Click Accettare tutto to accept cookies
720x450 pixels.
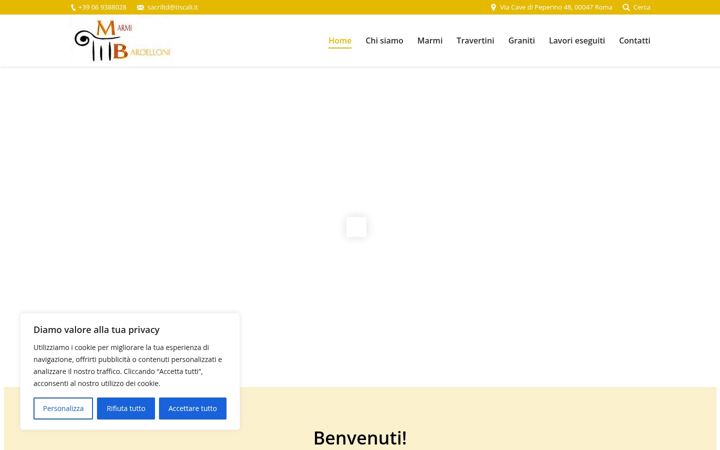[x=192, y=408]
